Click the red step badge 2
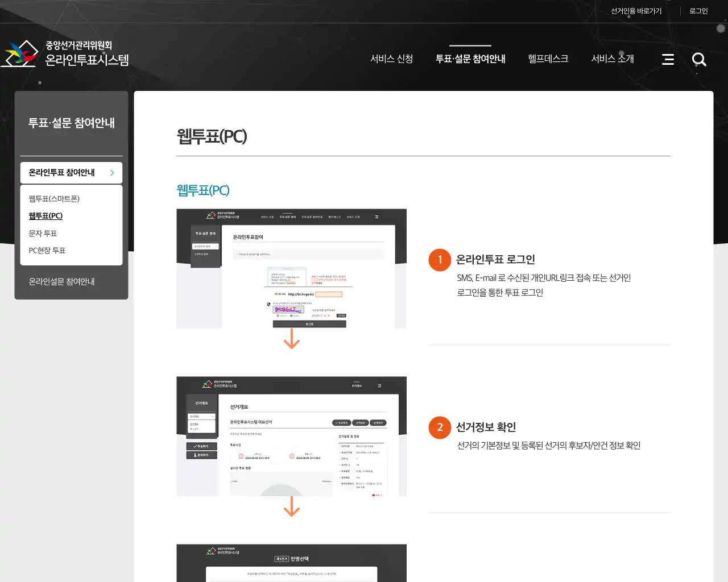728x582 pixels. 440,427
